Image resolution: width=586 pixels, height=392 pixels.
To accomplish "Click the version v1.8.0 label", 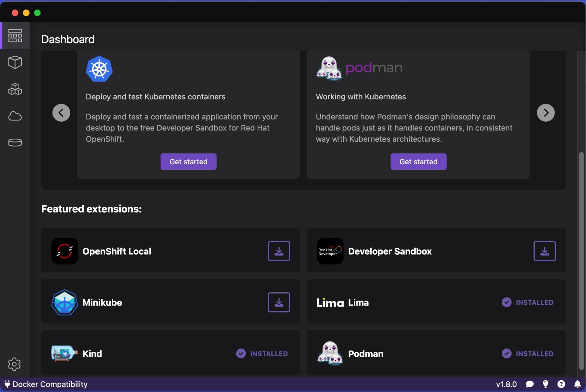I will 506,384.
